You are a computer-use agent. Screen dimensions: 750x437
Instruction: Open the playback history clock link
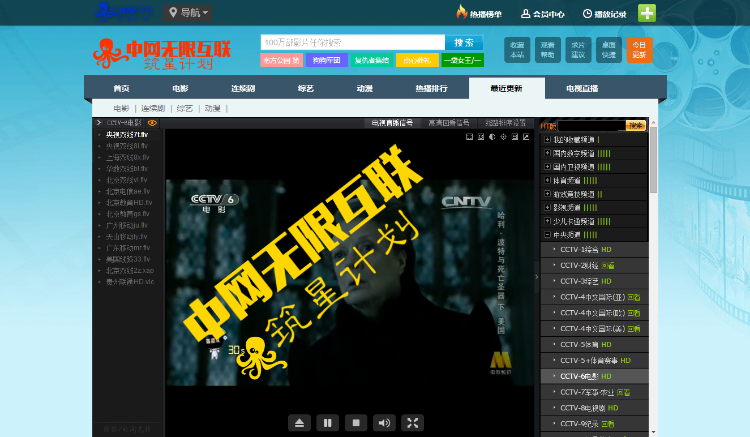pyautogui.click(x=605, y=14)
